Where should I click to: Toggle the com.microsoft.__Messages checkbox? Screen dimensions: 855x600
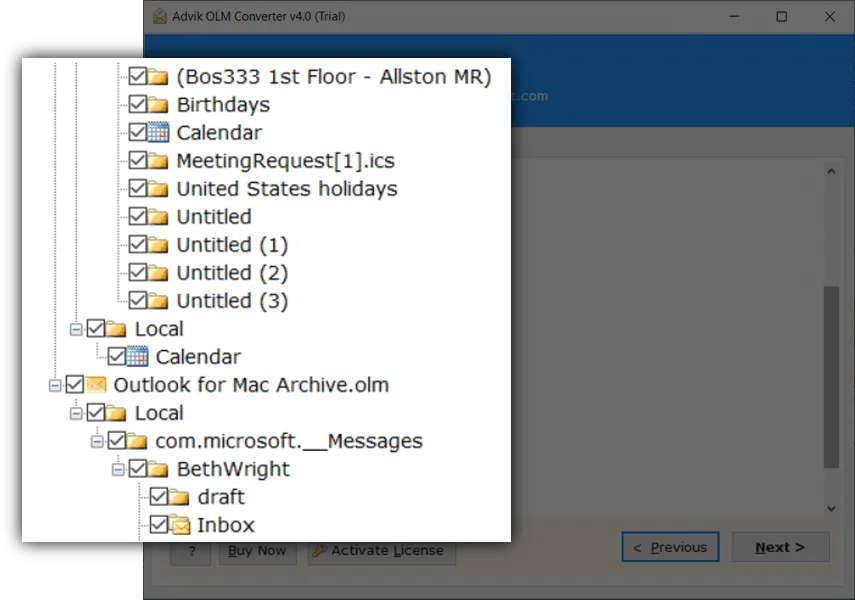tap(117, 440)
